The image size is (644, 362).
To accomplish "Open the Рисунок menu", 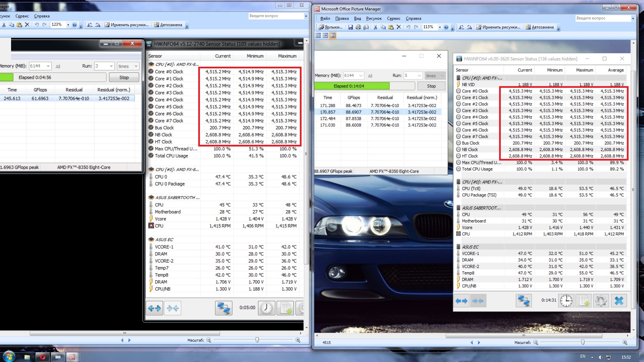I will [374, 18].
